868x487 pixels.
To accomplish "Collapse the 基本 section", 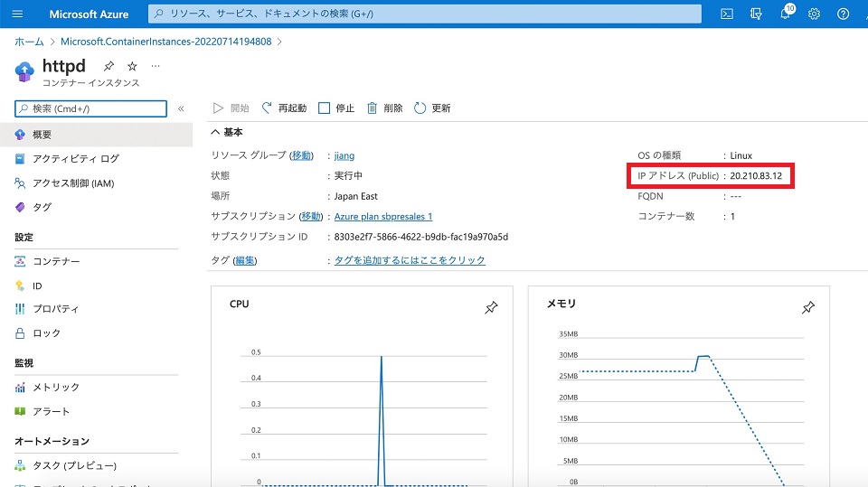I will [216, 132].
